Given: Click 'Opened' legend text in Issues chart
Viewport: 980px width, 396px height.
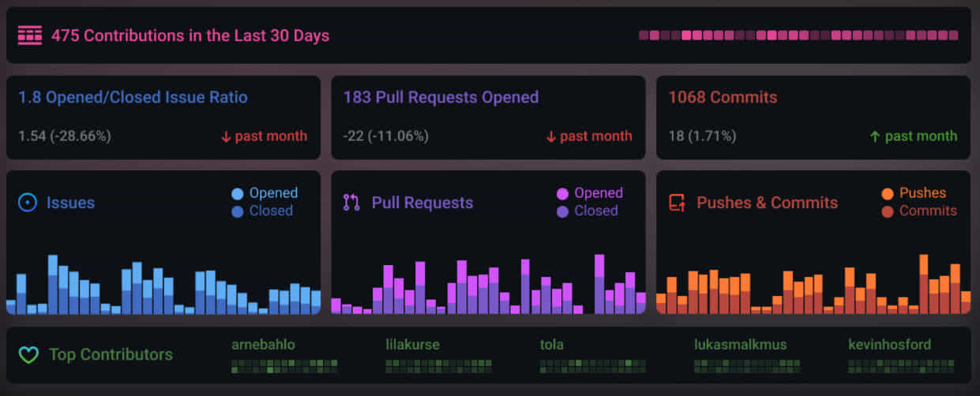Looking at the screenshot, I should (273, 193).
